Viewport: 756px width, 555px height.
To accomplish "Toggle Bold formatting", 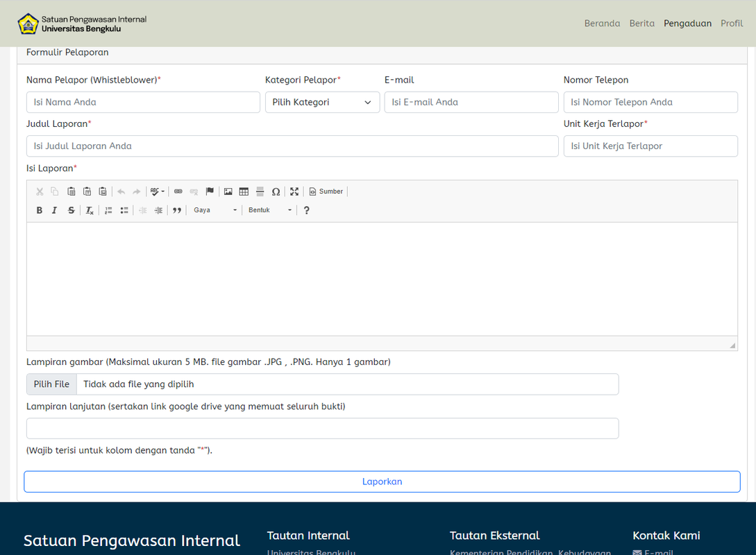I will coord(40,210).
